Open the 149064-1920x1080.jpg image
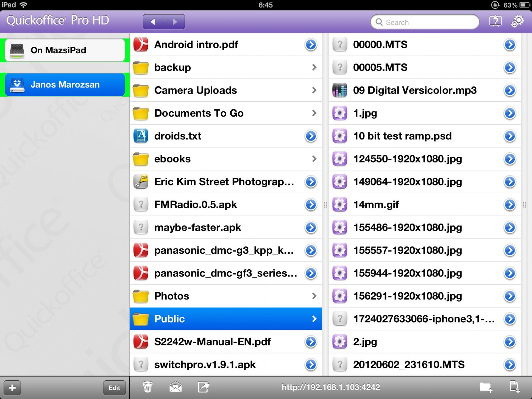The image size is (532, 399). (425, 182)
